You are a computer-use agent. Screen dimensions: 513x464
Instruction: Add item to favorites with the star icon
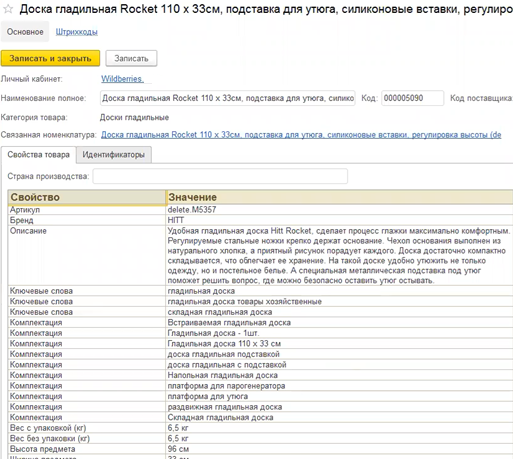8,9
